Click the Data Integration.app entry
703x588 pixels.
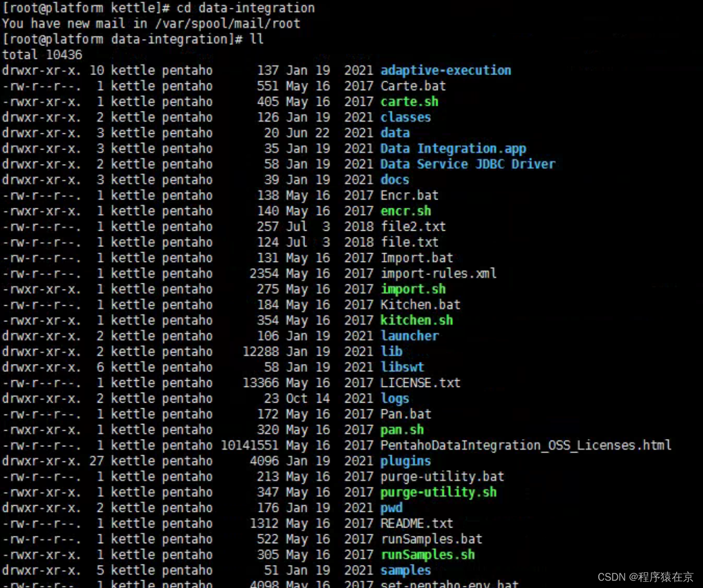tap(453, 148)
